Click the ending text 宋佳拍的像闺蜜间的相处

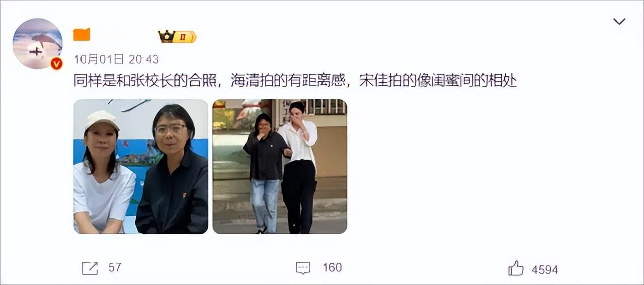coord(438,81)
